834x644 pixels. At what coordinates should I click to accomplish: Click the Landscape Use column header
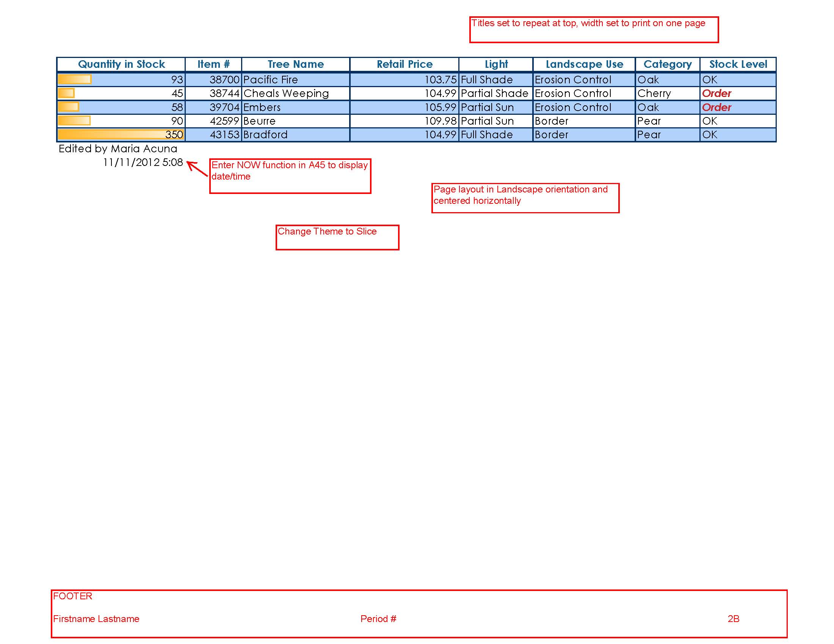tap(584, 64)
